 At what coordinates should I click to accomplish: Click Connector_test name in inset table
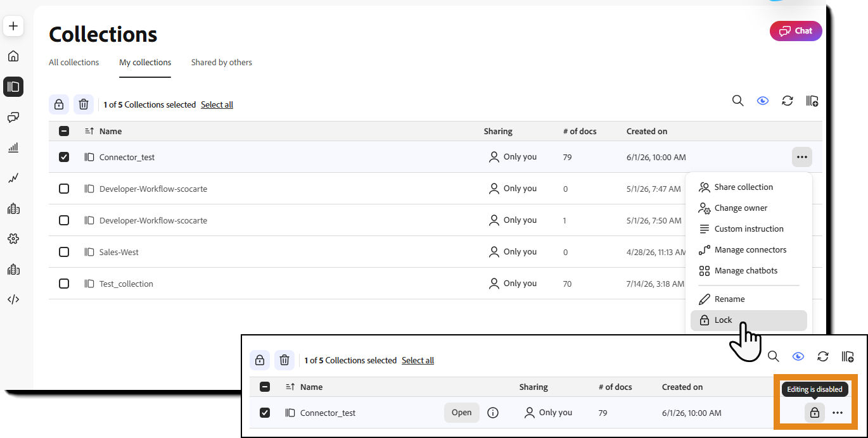tap(328, 413)
